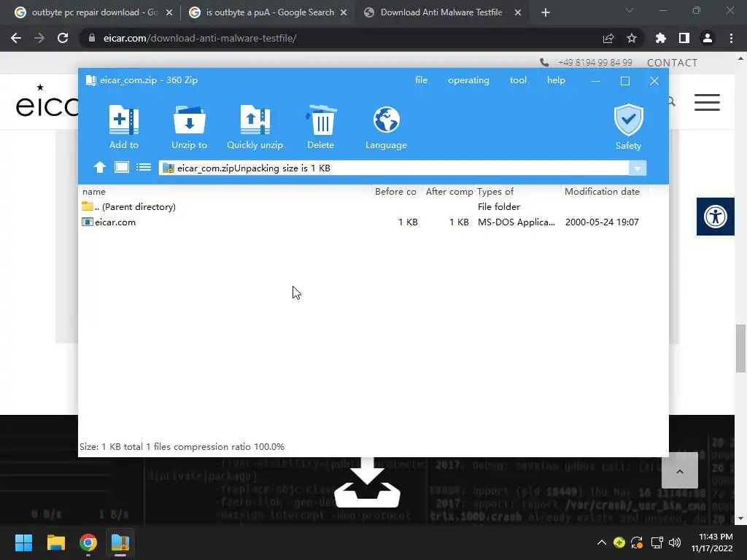Open a new Chrome tab
Viewport: 747px width, 560px height.
click(x=546, y=13)
